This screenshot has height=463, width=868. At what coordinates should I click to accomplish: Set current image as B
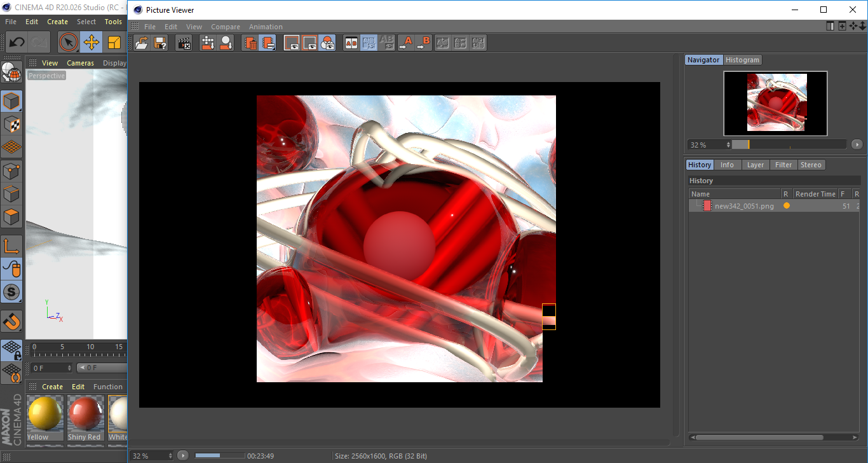tap(423, 43)
